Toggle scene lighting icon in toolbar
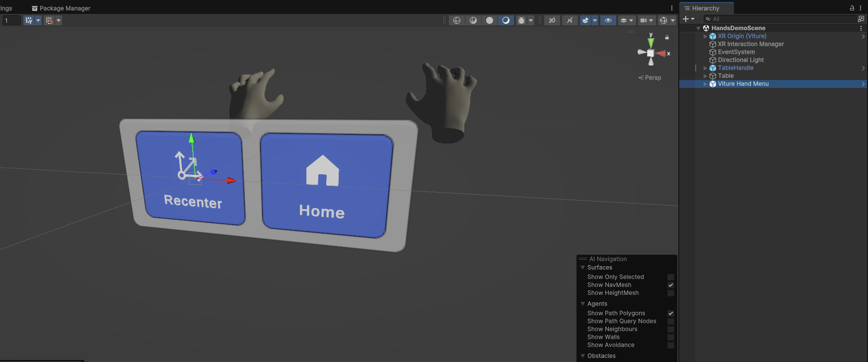The image size is (868, 362). pos(569,20)
